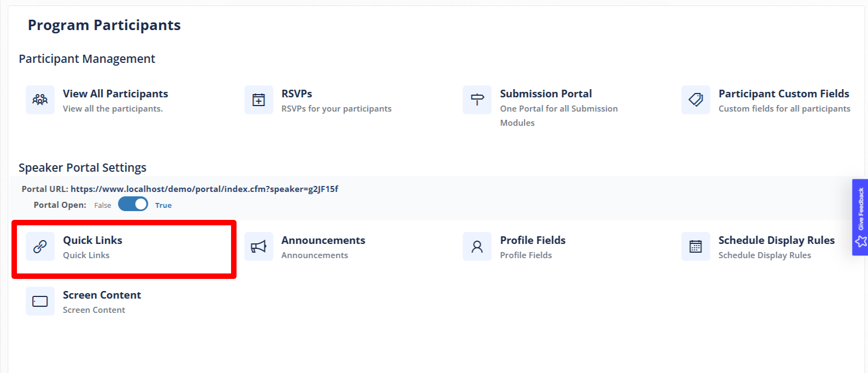Open the Screen Content title link
The width and height of the screenshot is (868, 373).
102,295
